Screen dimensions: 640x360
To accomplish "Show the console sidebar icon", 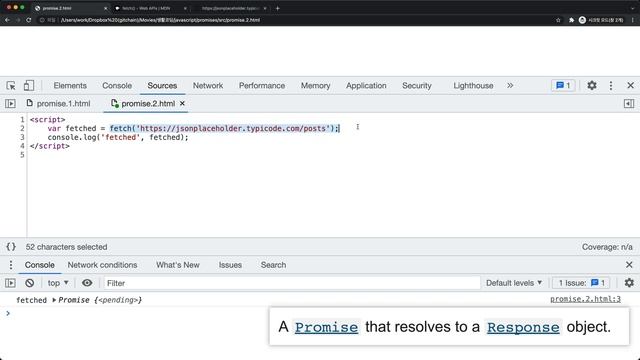I will [10, 283].
